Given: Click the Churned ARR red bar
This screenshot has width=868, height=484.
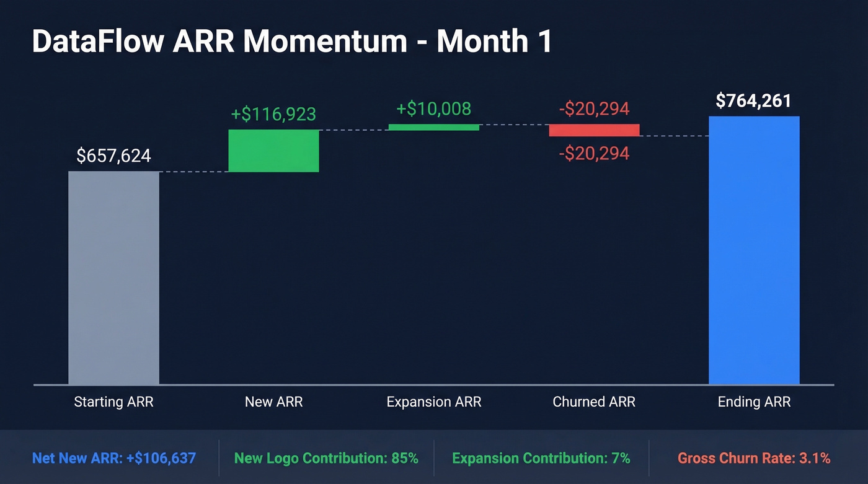Looking at the screenshot, I should (593, 130).
